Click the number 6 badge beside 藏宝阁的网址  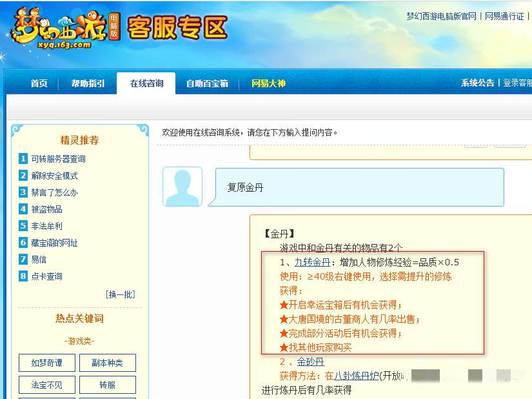pos(23,243)
